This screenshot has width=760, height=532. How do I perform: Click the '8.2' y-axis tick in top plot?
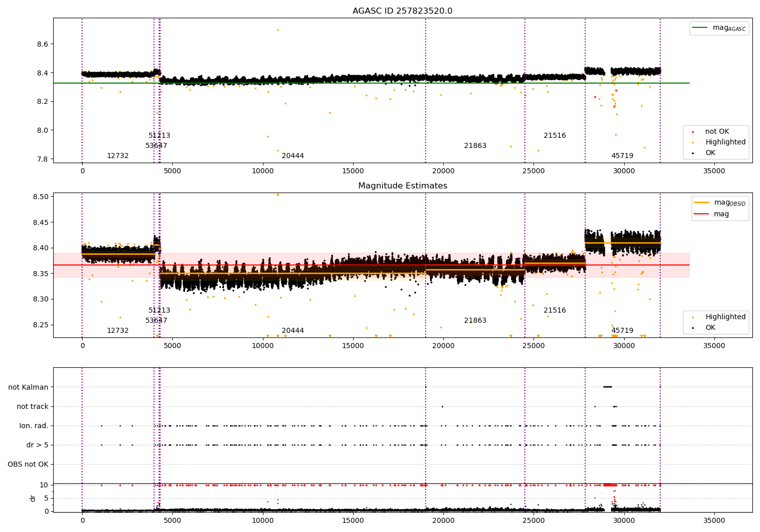point(43,101)
